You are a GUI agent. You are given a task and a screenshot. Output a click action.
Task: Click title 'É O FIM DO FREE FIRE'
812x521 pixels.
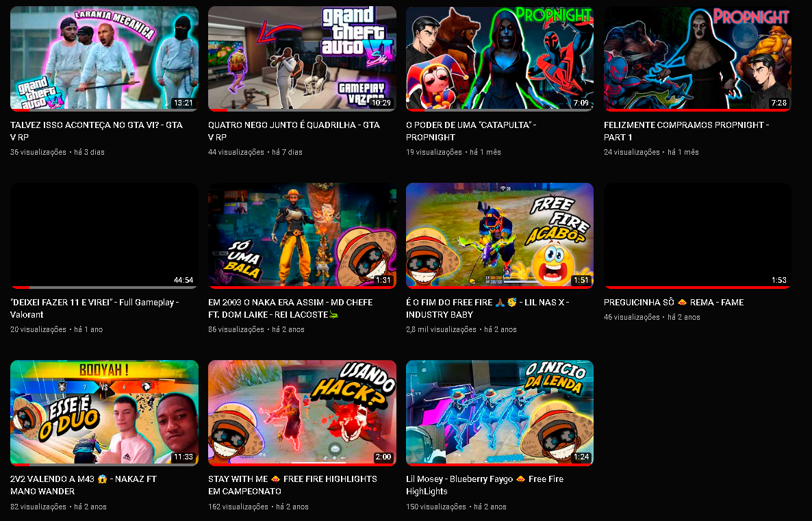pos(487,308)
